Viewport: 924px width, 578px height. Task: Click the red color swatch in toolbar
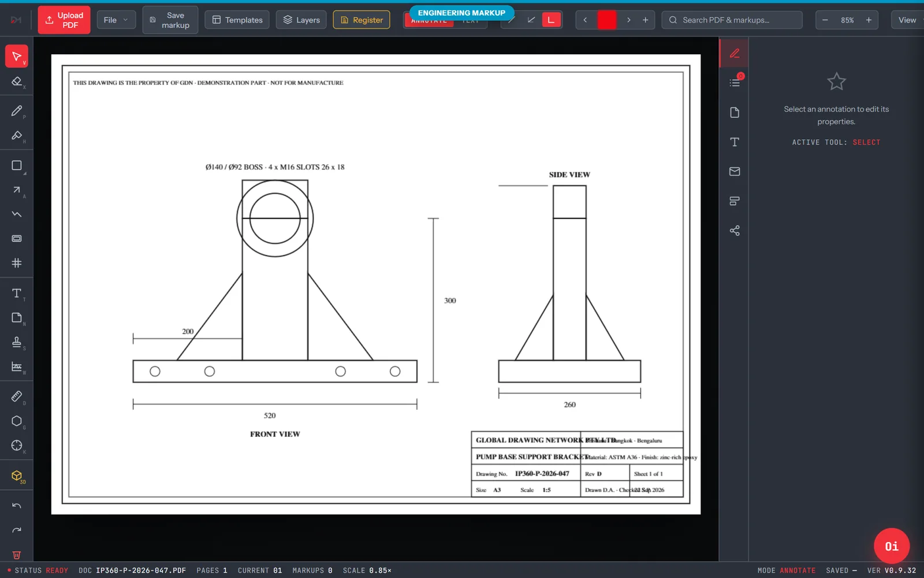(607, 20)
